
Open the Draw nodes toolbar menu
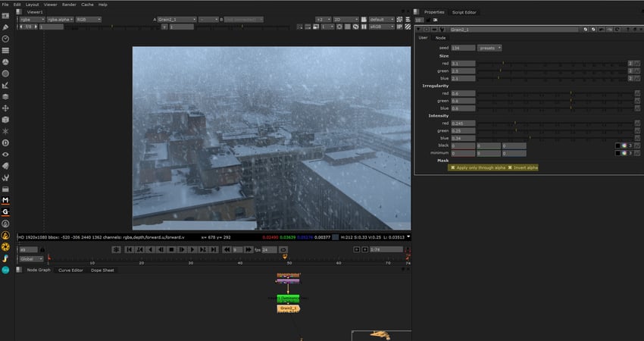pos(5,27)
